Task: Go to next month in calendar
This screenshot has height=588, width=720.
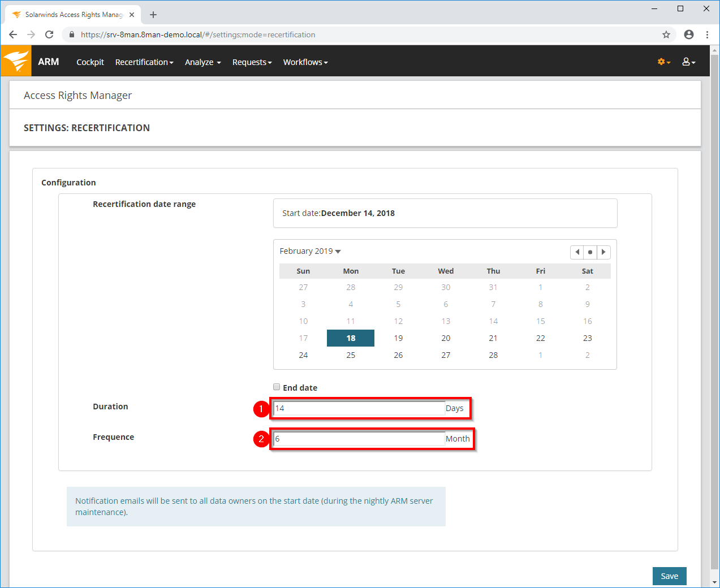Action: 603,252
